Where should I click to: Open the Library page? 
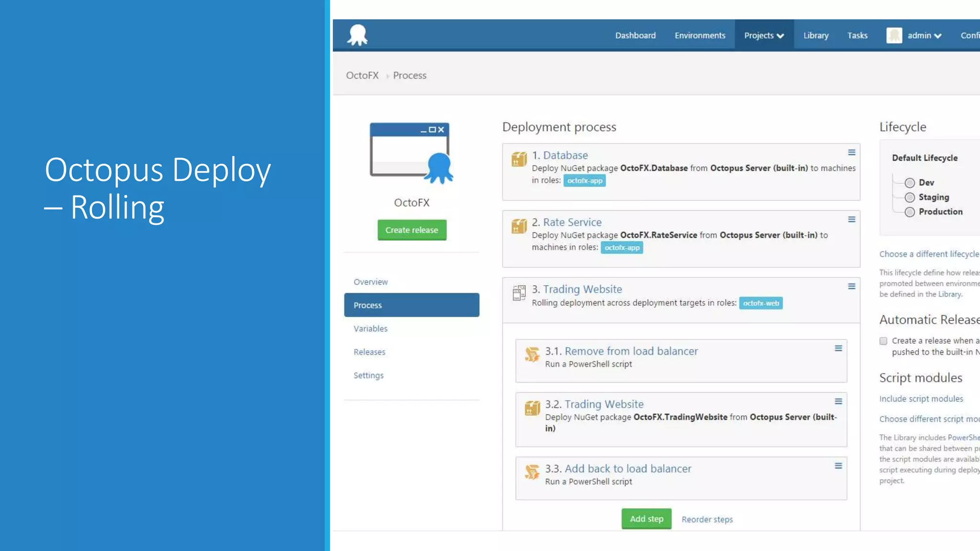[x=816, y=35]
